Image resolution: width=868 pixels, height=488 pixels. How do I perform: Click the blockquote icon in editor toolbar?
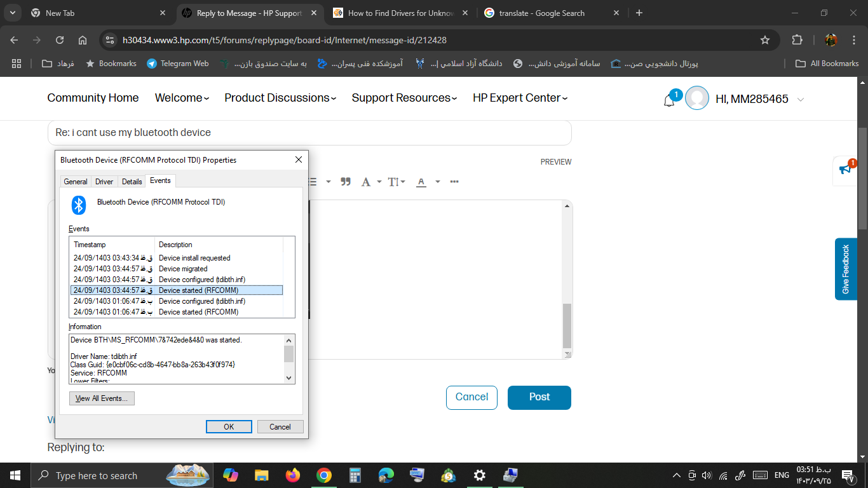pyautogui.click(x=346, y=182)
